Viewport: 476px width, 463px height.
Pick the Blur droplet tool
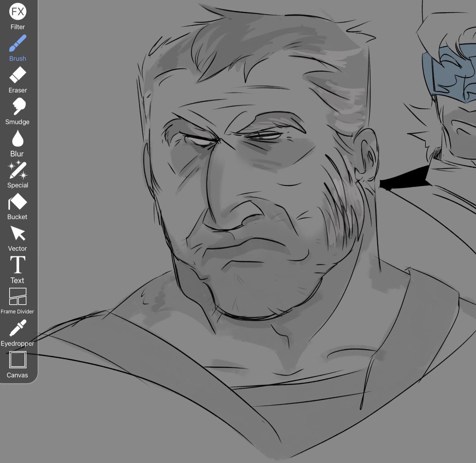[x=17, y=143]
